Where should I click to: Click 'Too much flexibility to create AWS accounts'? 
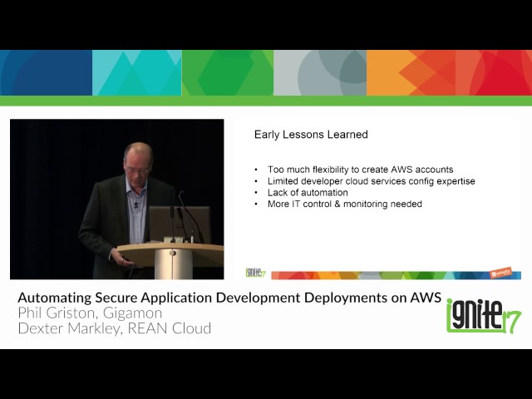point(360,170)
